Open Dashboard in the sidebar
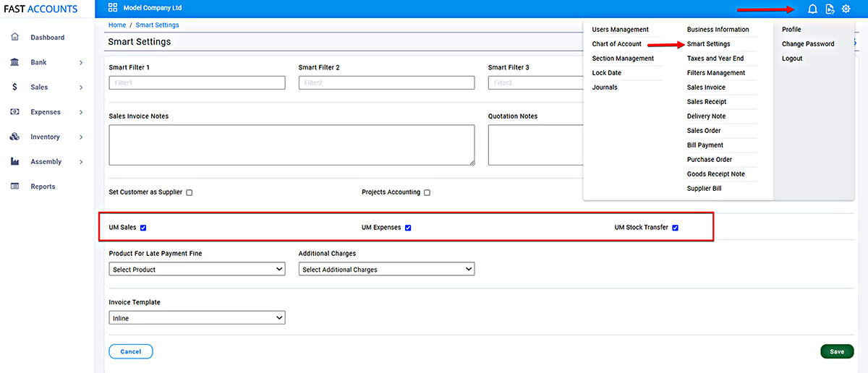 (x=47, y=38)
